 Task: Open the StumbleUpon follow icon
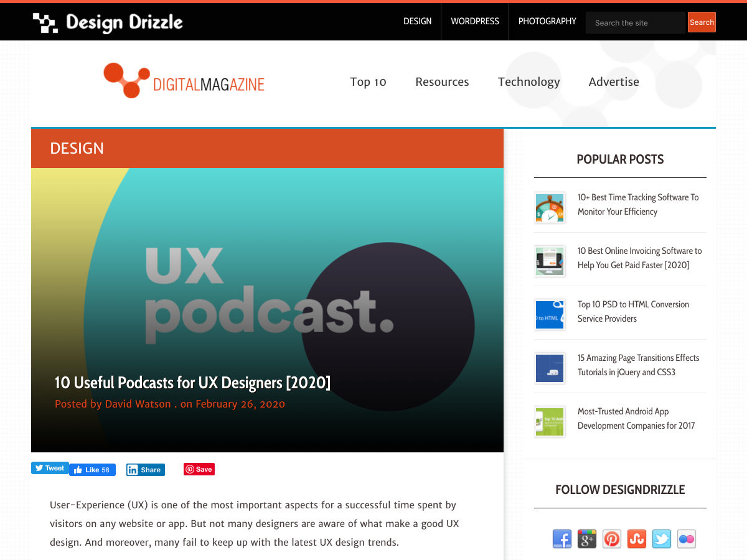(x=636, y=539)
